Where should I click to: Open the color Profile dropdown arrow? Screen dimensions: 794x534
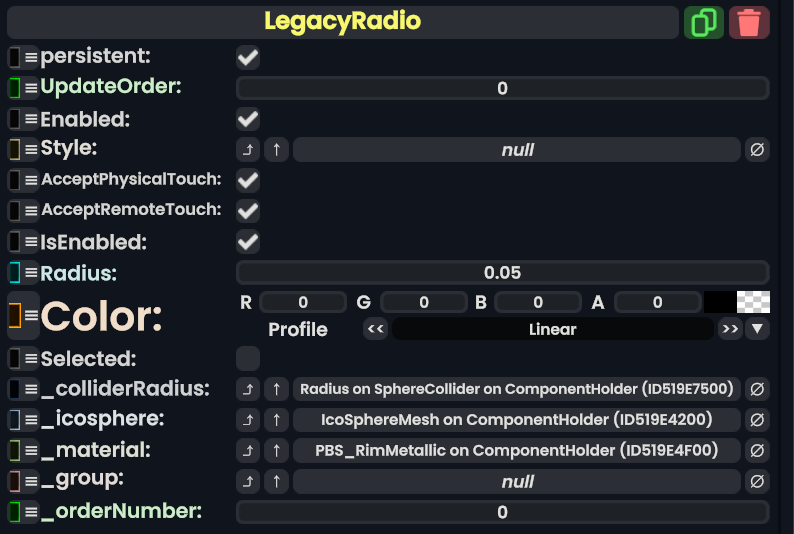pyautogui.click(x=758, y=329)
